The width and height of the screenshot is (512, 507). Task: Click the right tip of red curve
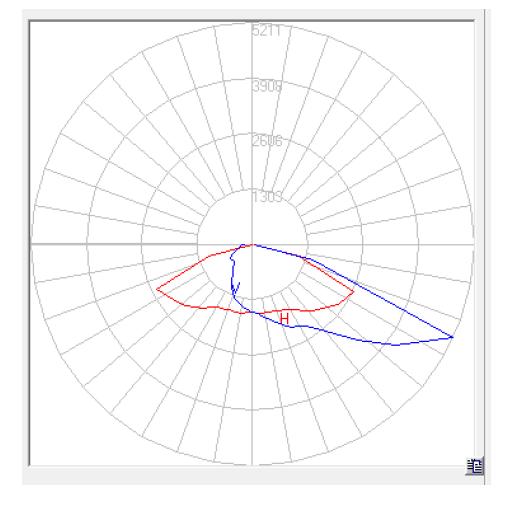tap(353, 291)
